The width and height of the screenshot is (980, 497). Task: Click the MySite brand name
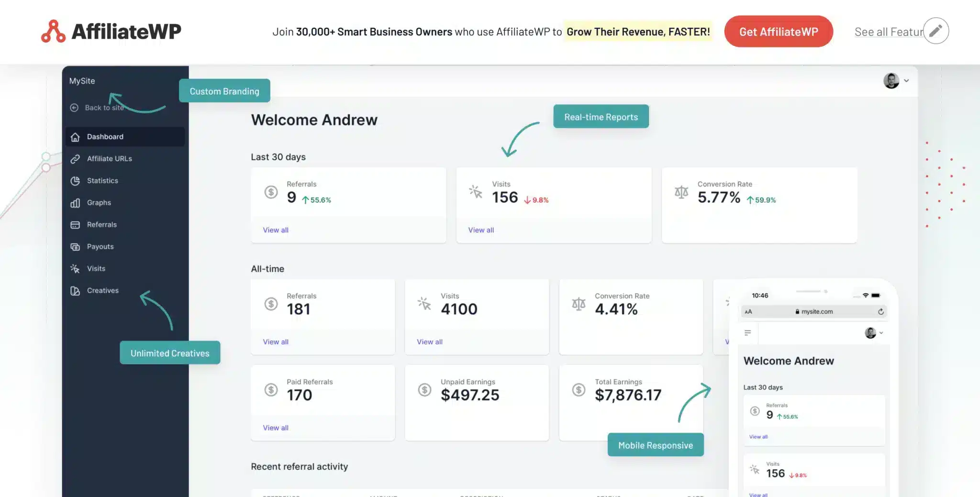(x=82, y=81)
